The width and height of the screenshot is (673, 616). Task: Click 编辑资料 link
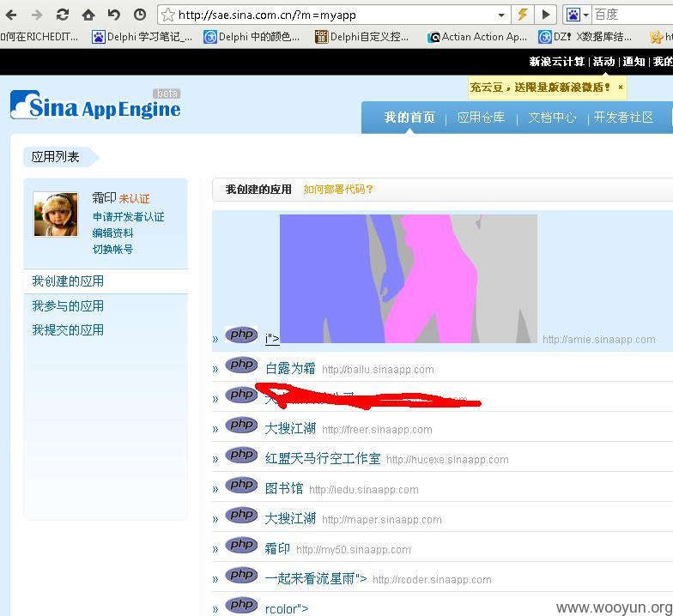pos(113,233)
